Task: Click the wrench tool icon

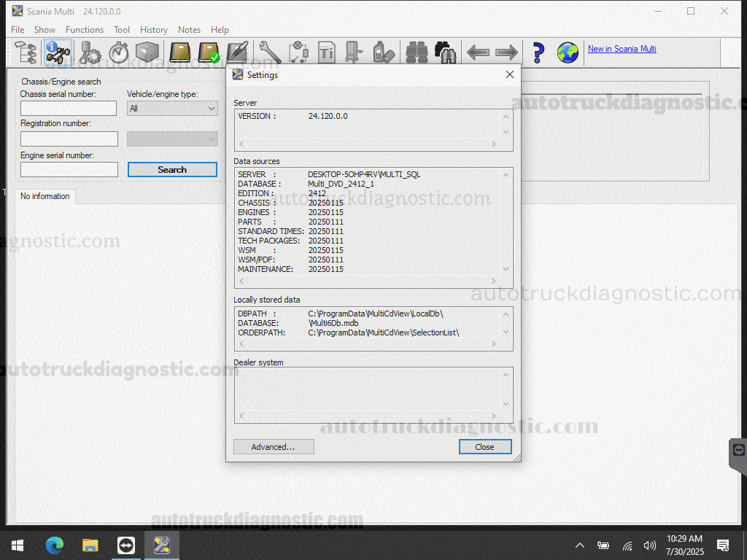Action: tap(269, 52)
